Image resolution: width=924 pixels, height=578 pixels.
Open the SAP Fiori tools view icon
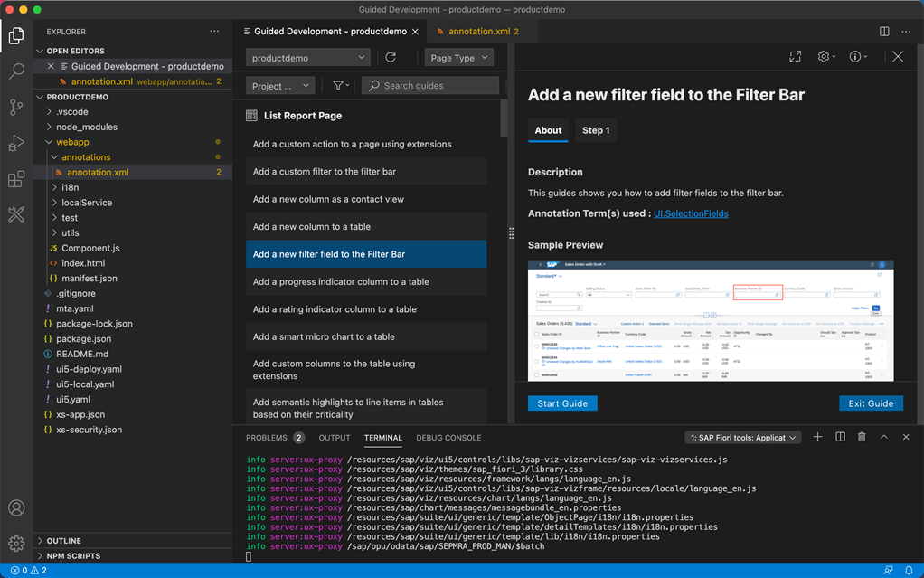tap(16, 214)
